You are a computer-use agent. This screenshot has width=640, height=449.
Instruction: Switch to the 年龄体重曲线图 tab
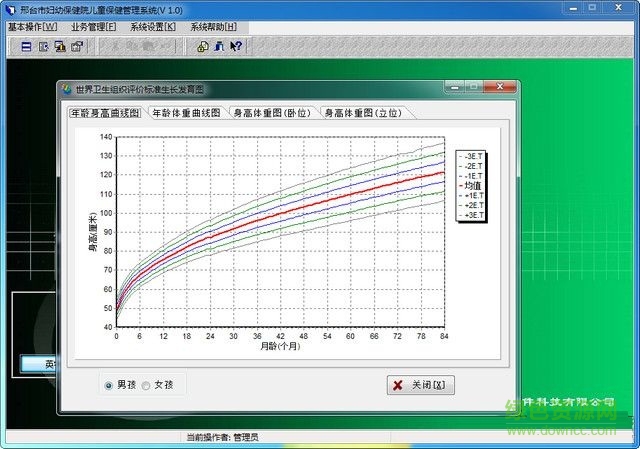[187, 113]
